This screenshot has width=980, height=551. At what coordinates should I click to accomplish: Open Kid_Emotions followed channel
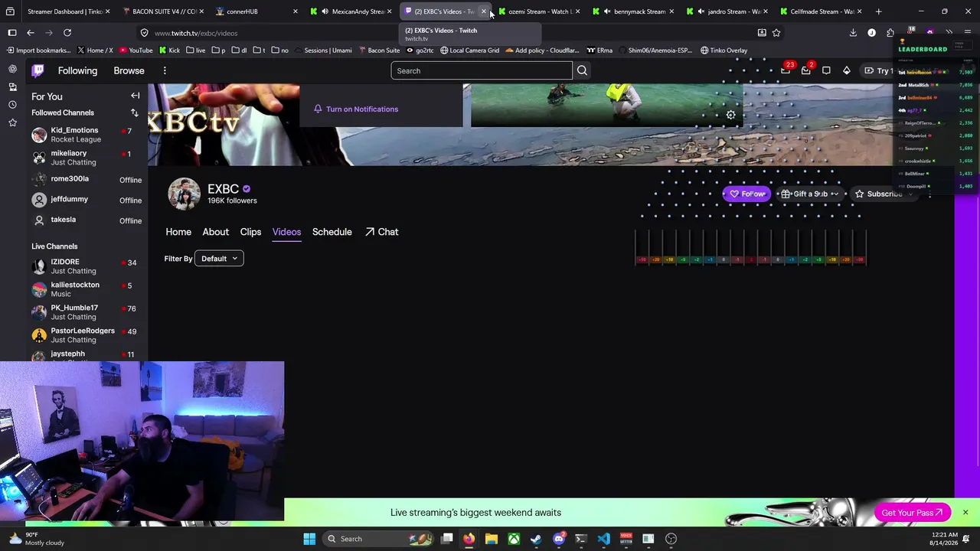(87, 135)
